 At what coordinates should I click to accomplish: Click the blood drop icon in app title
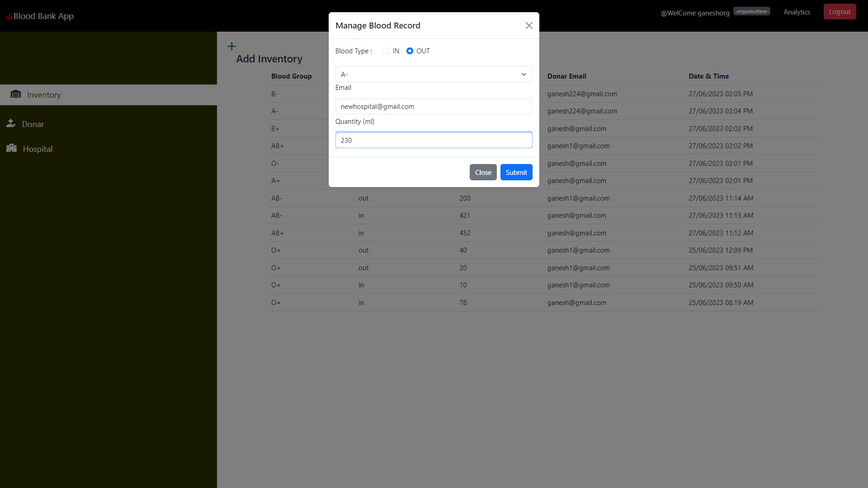(x=9, y=16)
